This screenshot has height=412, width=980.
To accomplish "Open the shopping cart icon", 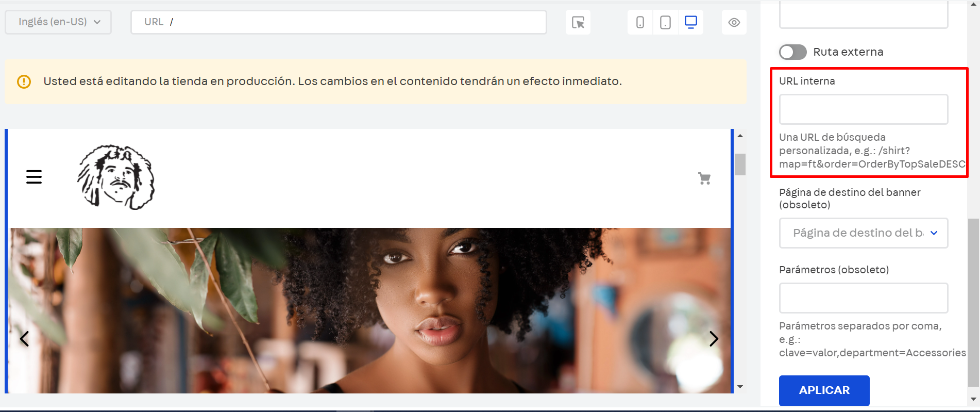I will pyautogui.click(x=704, y=178).
